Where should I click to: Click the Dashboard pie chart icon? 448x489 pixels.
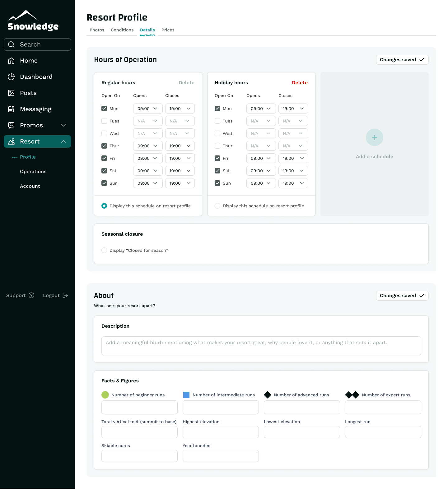point(11,77)
